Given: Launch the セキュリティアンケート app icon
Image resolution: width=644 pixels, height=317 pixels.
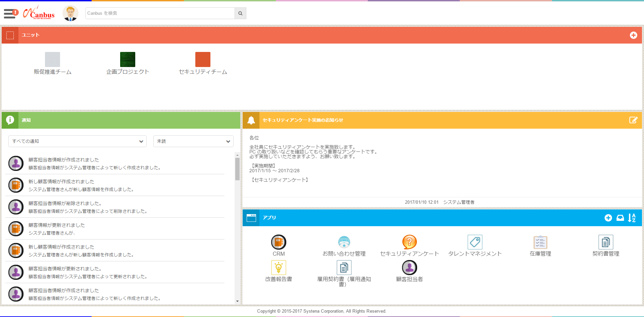Looking at the screenshot, I should pyautogui.click(x=409, y=242).
